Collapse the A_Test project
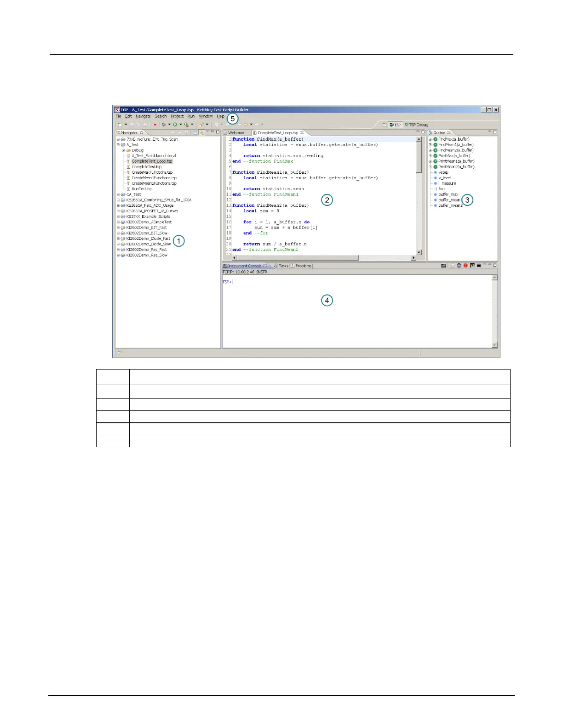Image resolution: width=563 pixels, height=728 pixels. 118,145
